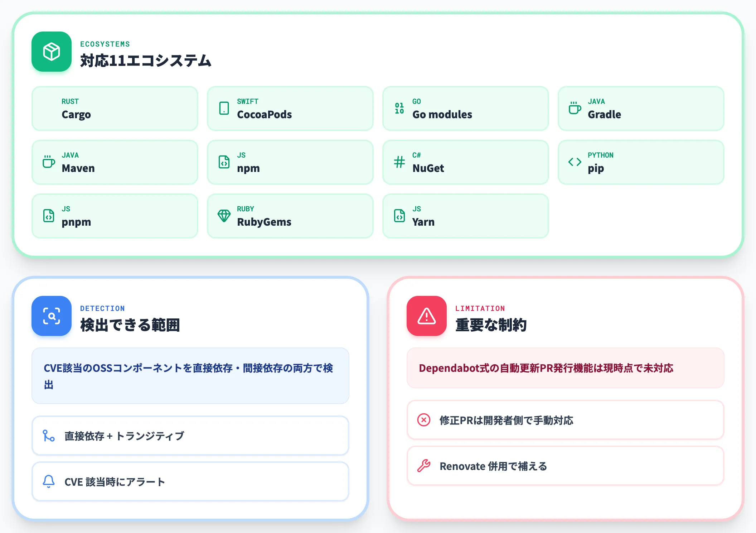
Task: Select the pip ecosystem name
Action: click(x=596, y=168)
